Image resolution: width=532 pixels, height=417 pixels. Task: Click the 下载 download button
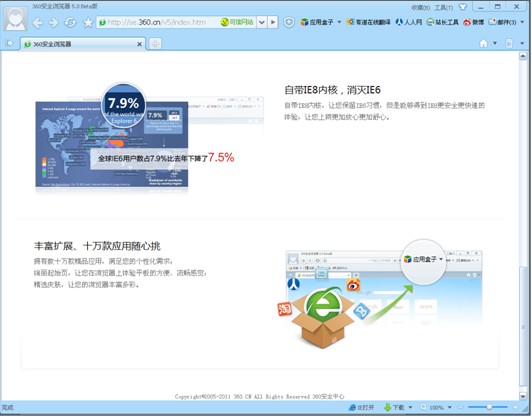394,407
